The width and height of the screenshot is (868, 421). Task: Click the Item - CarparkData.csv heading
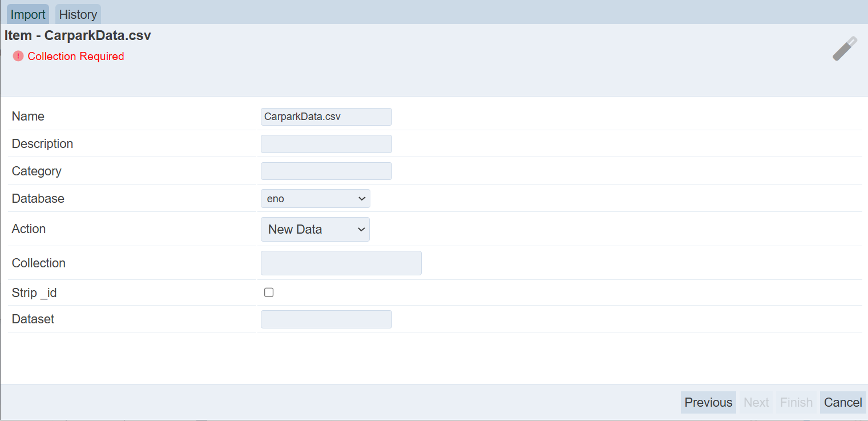click(x=78, y=35)
